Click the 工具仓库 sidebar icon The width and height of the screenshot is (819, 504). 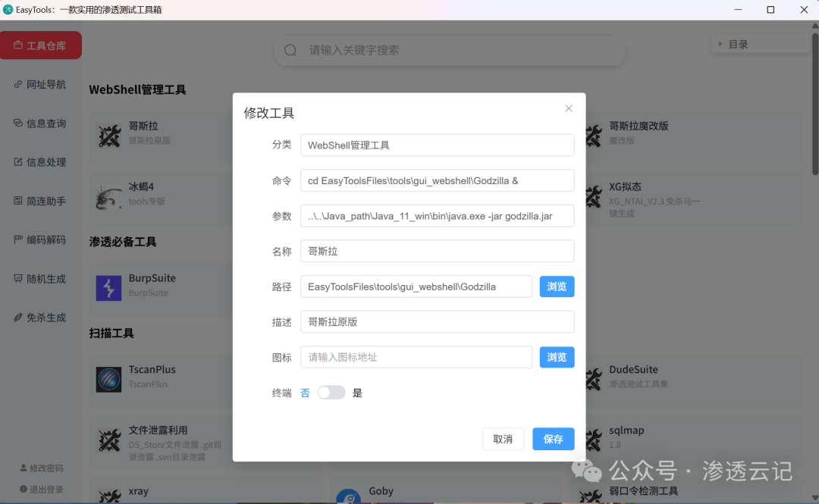pos(17,45)
